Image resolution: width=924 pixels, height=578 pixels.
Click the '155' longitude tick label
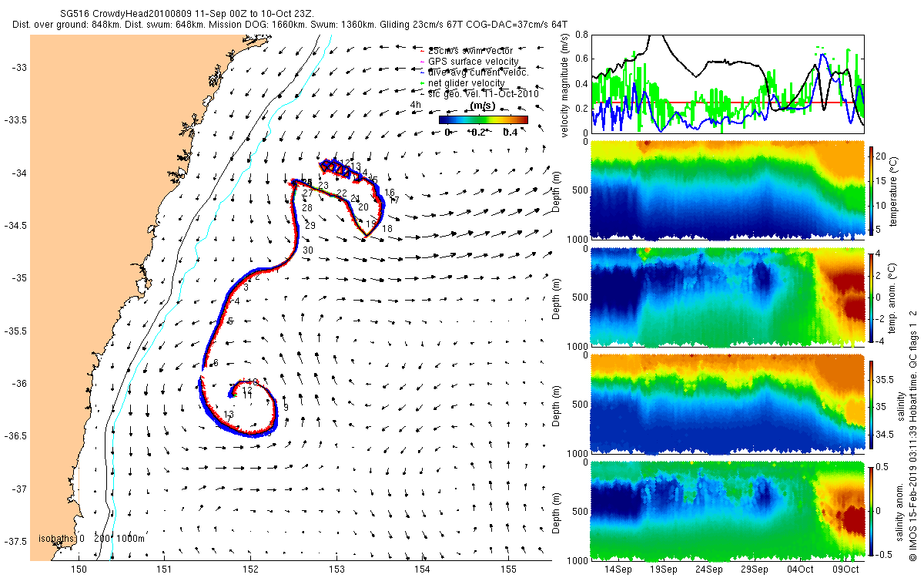click(507, 569)
